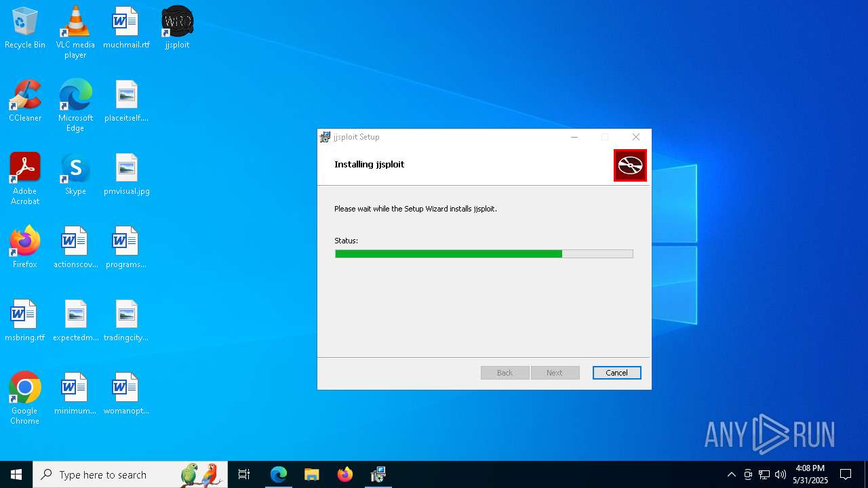Image resolution: width=868 pixels, height=488 pixels.
Task: Open the notification center
Action: (846, 474)
